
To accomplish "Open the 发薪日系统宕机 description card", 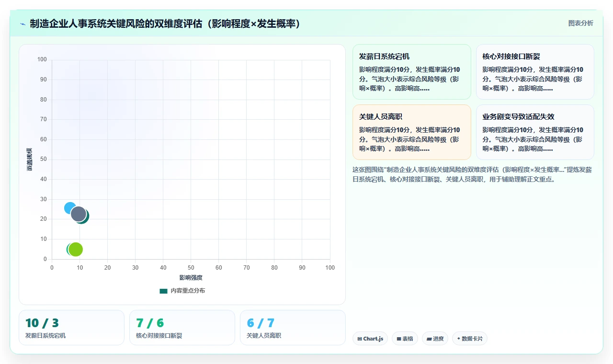I will (x=412, y=72).
